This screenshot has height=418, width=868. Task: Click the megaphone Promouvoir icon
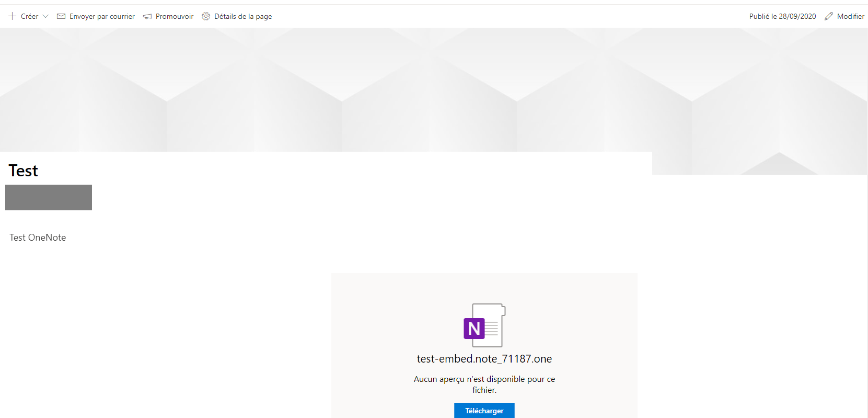(x=147, y=16)
